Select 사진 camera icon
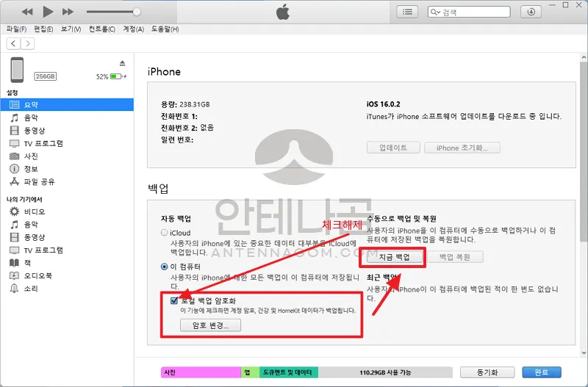 14,156
